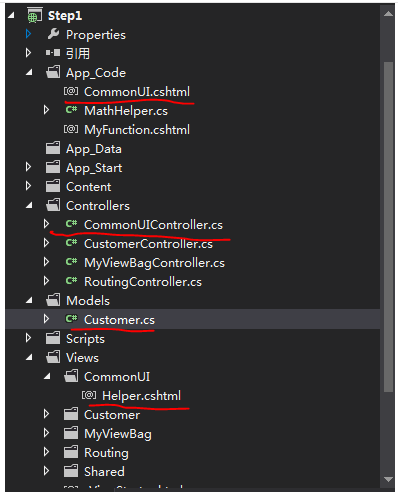Click the Customer folder icon under Views
The height and width of the screenshot is (498, 398).
coord(71,414)
